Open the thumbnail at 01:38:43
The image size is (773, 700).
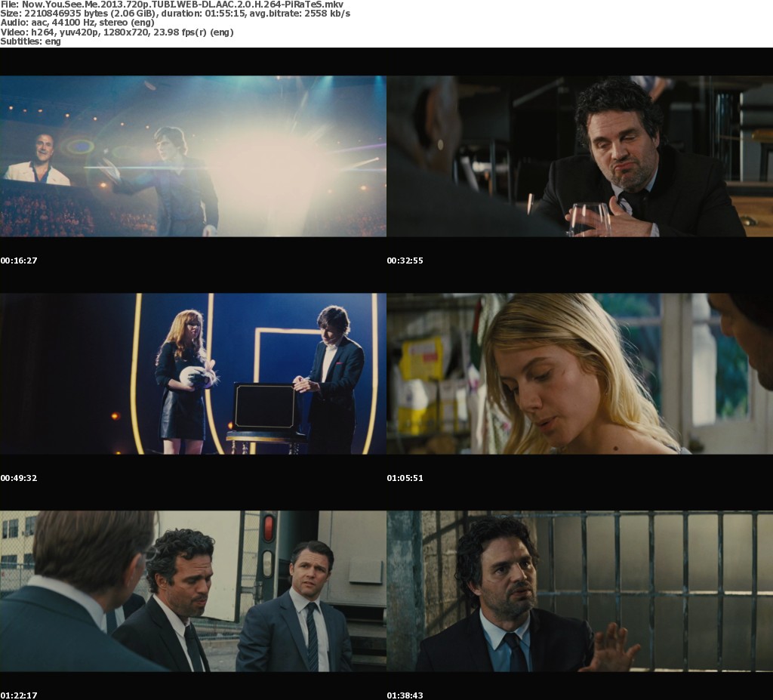coord(580,591)
